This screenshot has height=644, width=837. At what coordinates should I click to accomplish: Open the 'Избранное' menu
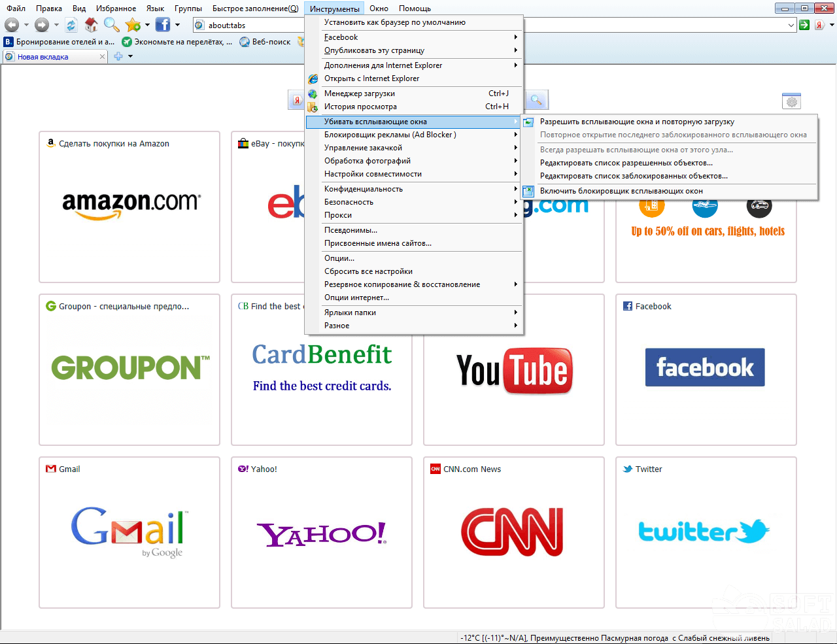tap(116, 8)
